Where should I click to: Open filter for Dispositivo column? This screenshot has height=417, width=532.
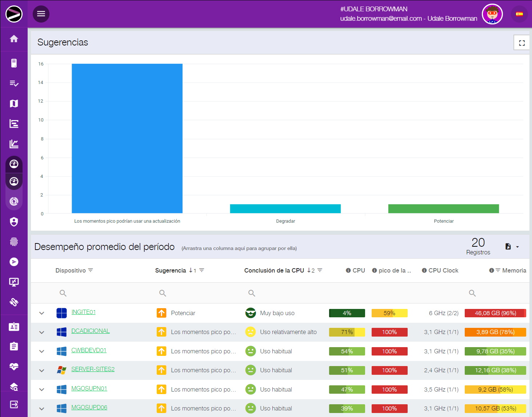tap(91, 270)
